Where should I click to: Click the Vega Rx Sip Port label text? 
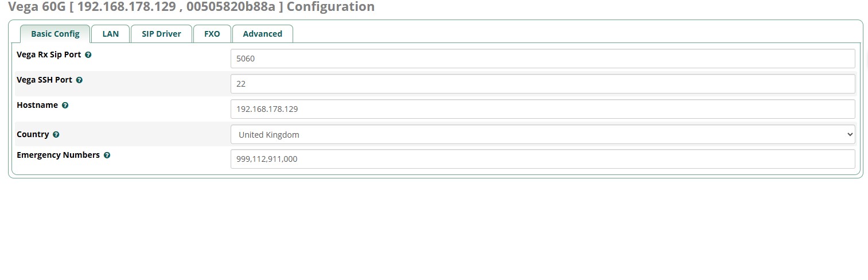point(49,55)
